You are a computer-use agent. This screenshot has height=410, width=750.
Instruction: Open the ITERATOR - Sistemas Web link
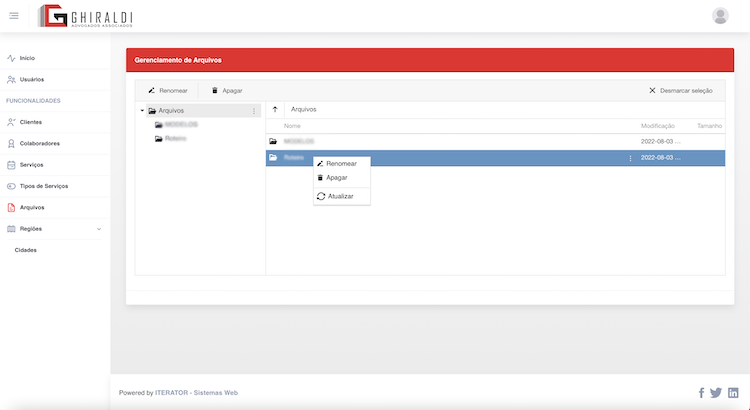(x=196, y=393)
